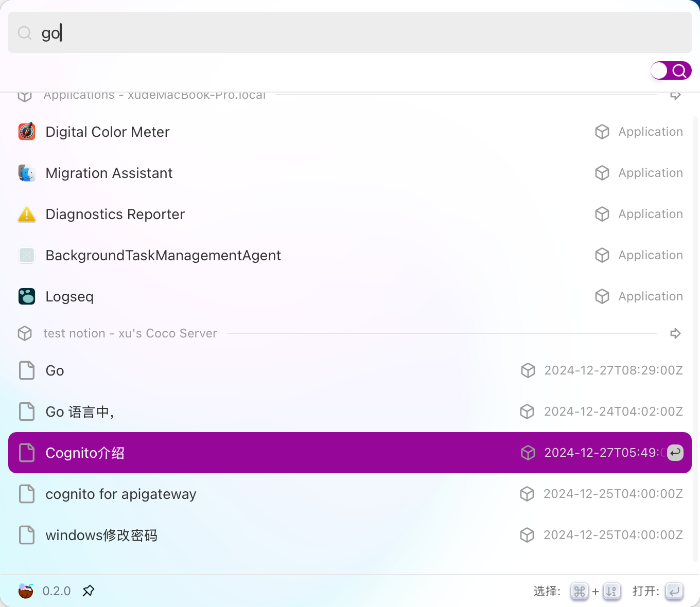Click the search field containing 'go'
700x607 pixels.
click(x=350, y=33)
